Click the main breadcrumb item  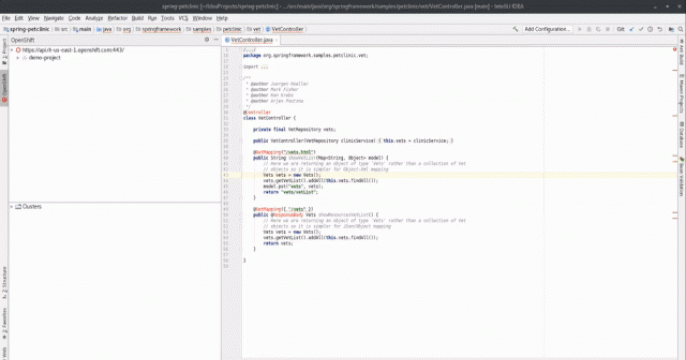(82, 29)
